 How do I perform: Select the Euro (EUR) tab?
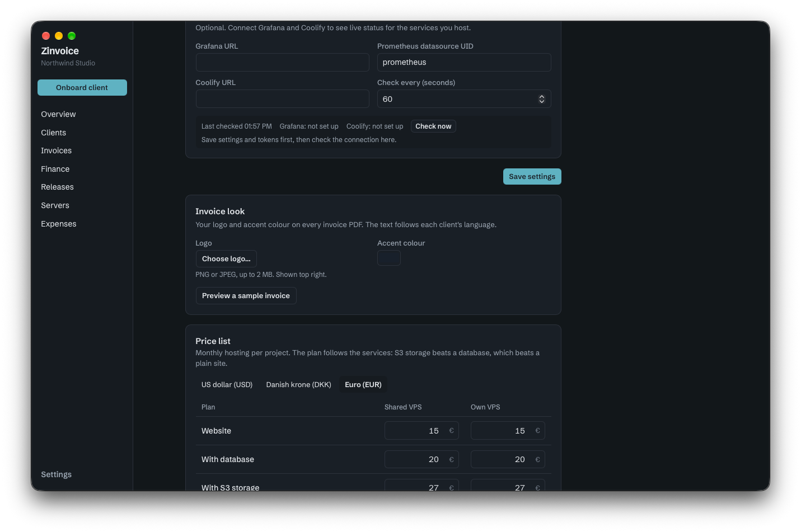point(363,385)
